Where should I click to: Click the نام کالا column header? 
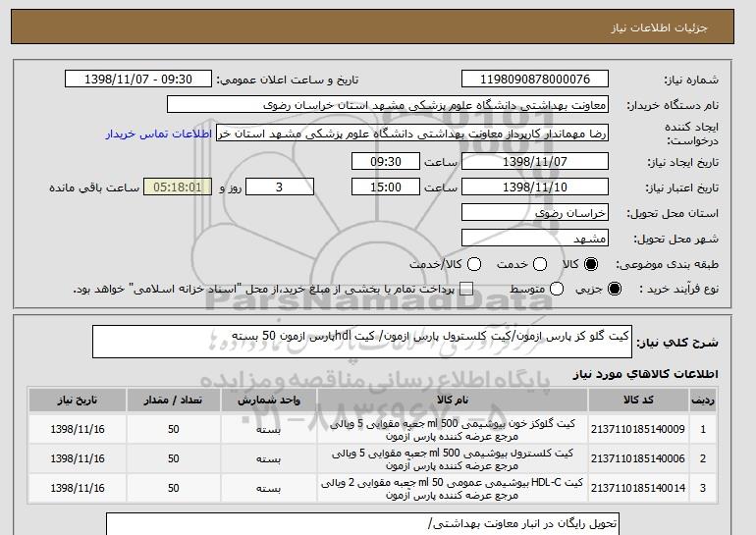(x=453, y=401)
